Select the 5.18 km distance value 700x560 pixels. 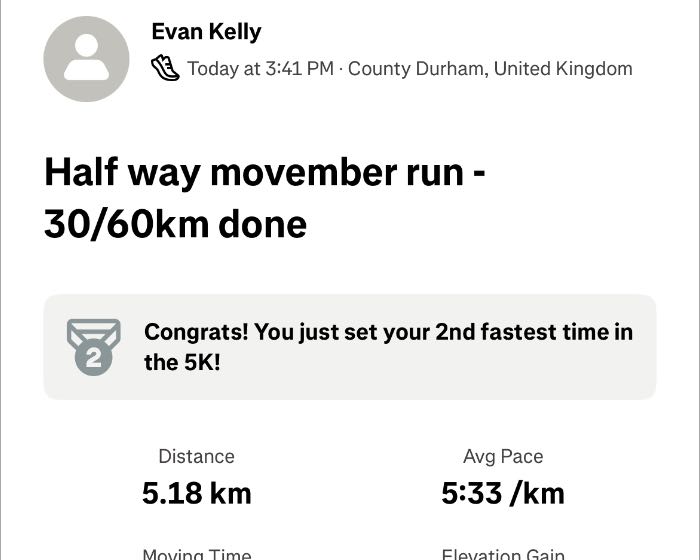point(196,493)
